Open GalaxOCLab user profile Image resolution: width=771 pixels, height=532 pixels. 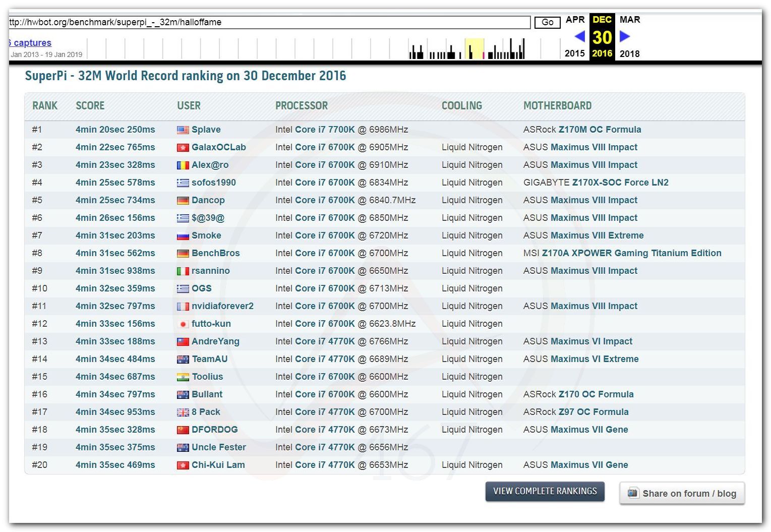(x=219, y=147)
